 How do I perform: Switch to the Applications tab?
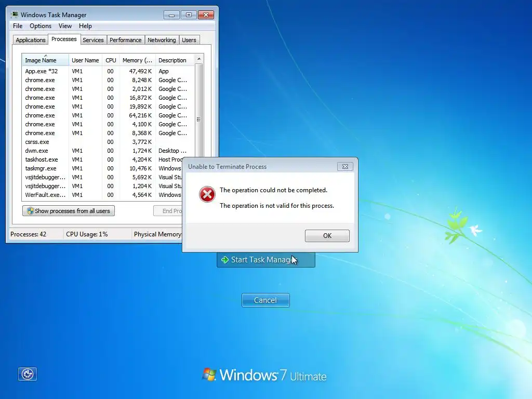click(x=31, y=40)
